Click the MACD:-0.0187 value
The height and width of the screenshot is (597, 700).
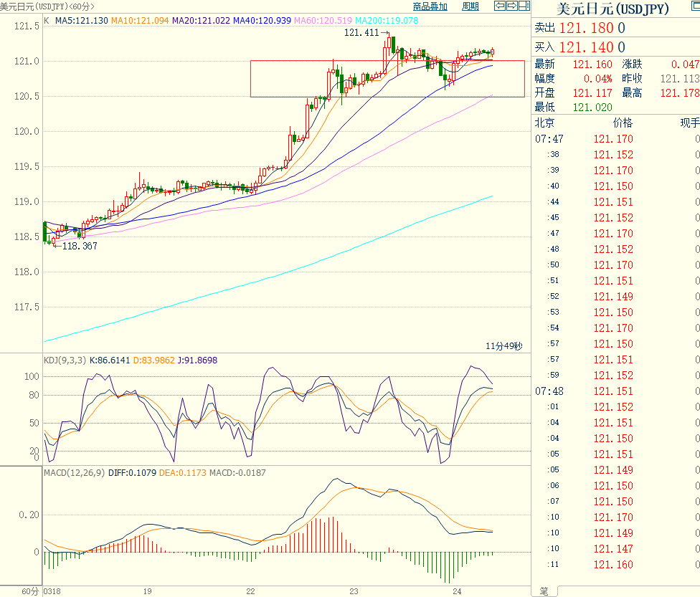[x=237, y=472]
